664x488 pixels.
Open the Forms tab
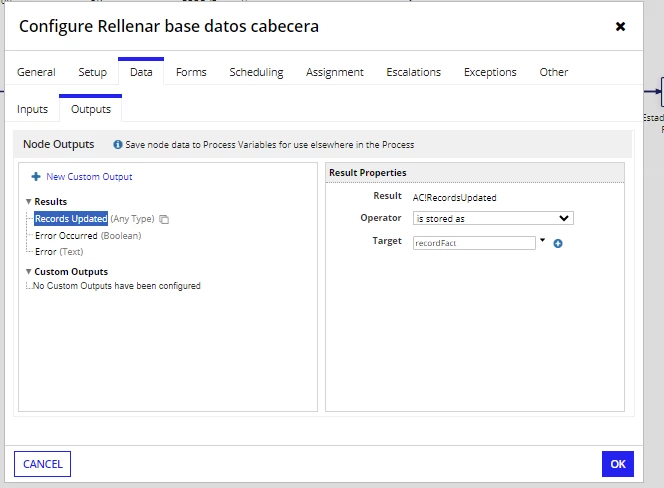click(x=191, y=72)
